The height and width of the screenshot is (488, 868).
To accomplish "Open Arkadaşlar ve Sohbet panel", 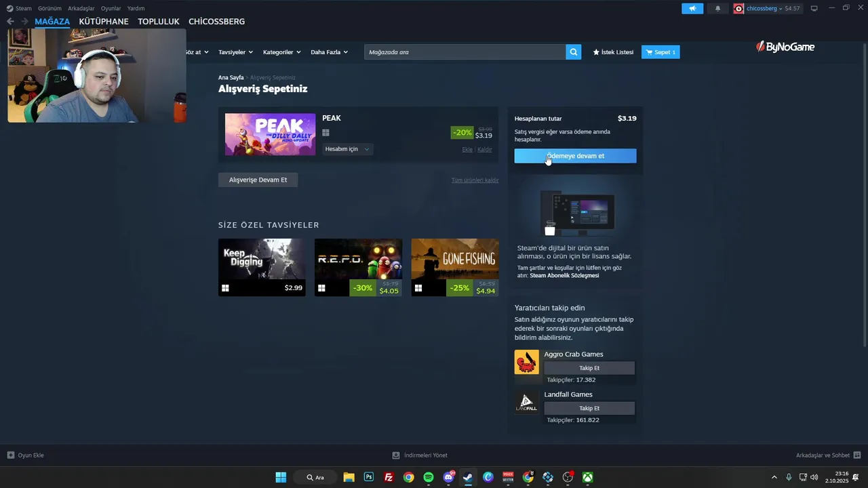I will tap(828, 455).
